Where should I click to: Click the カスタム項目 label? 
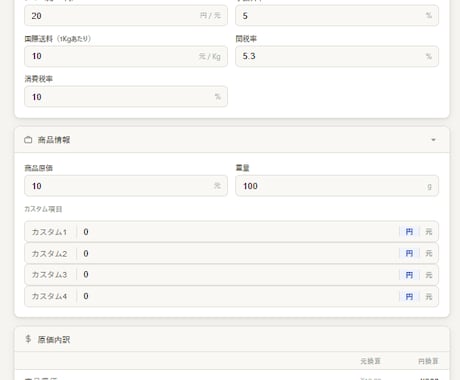(x=43, y=209)
